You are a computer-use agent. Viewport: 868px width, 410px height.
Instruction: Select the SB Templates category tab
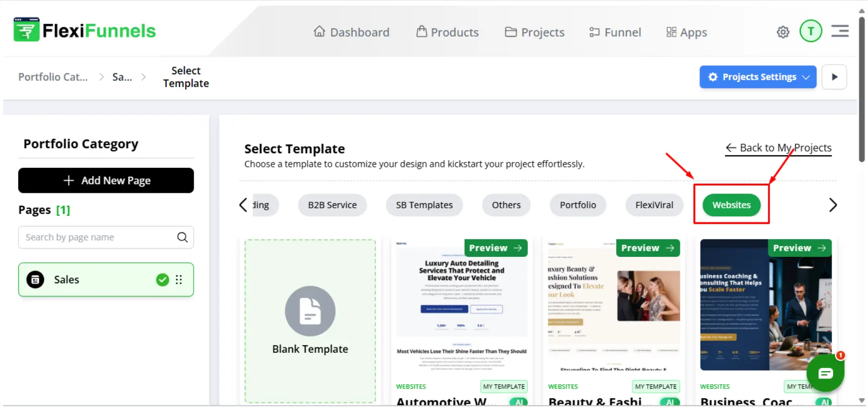[424, 205]
